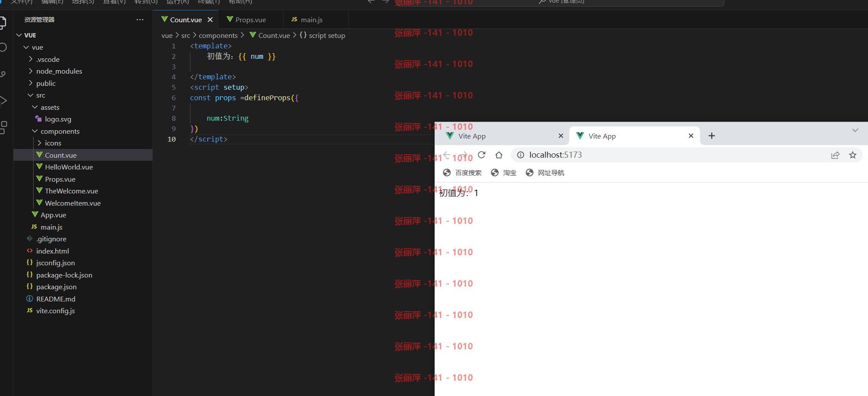Click 'num:String' on line 8
Screen dimensions: 868x396
pos(227,118)
